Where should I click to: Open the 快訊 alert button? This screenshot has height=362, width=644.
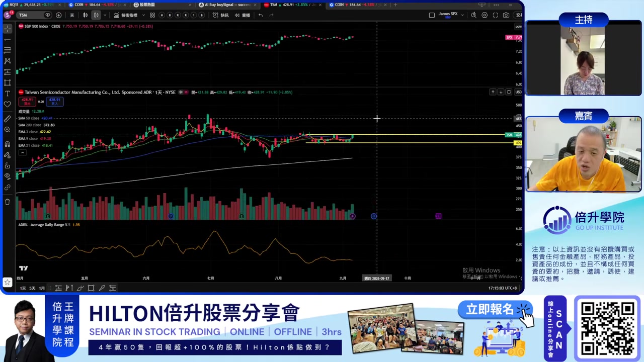coord(221,15)
